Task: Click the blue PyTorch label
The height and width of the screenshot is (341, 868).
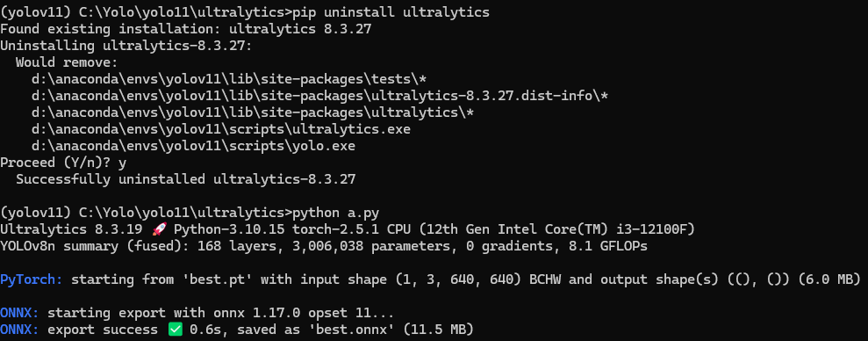Action: [x=32, y=279]
